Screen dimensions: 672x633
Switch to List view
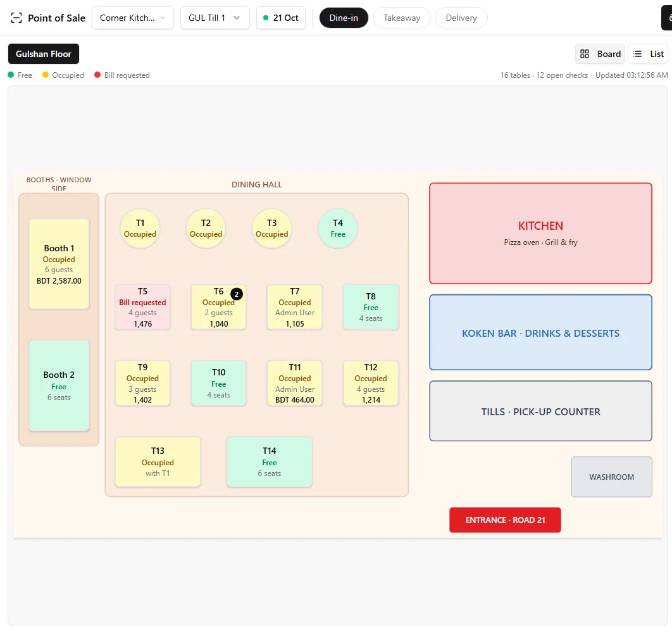(648, 54)
